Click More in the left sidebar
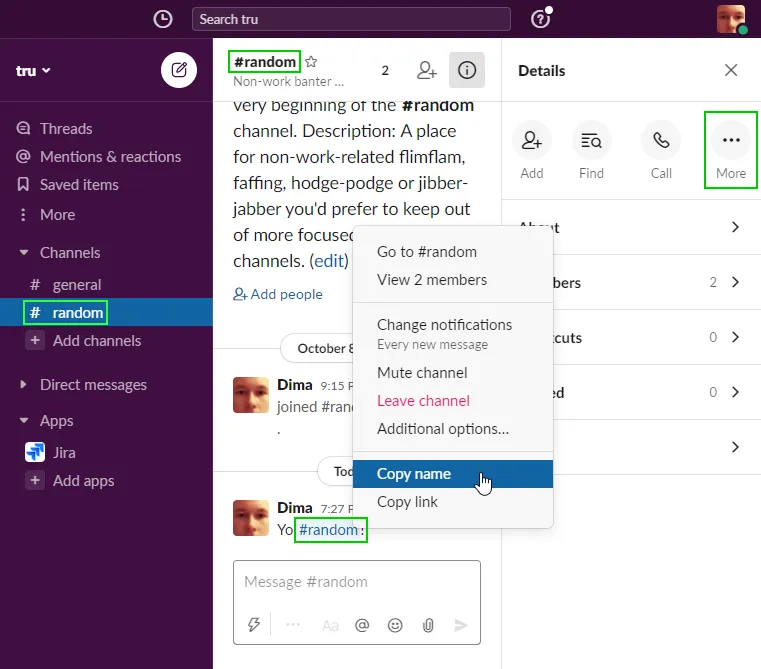The height and width of the screenshot is (669, 761). (x=57, y=215)
